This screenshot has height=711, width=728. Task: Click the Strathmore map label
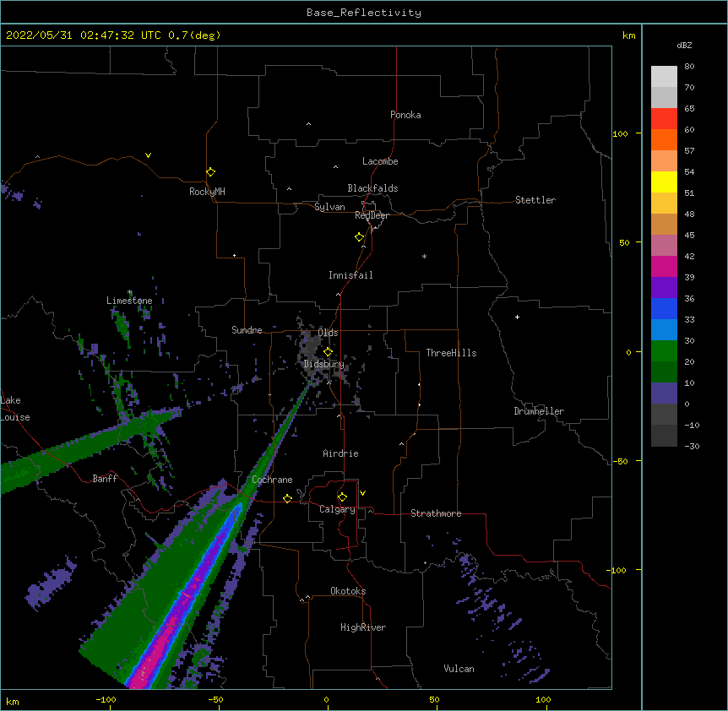(x=436, y=513)
